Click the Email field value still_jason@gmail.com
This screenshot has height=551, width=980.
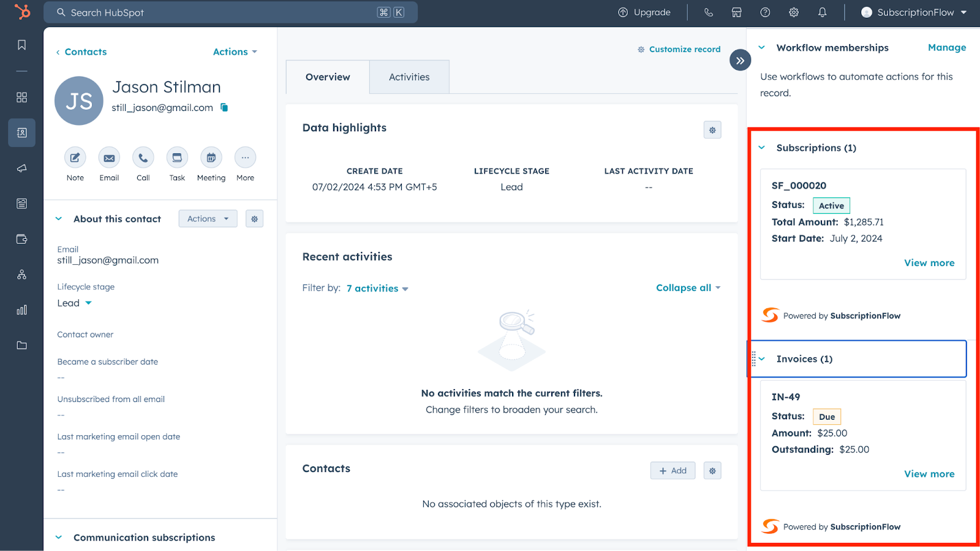(x=108, y=260)
